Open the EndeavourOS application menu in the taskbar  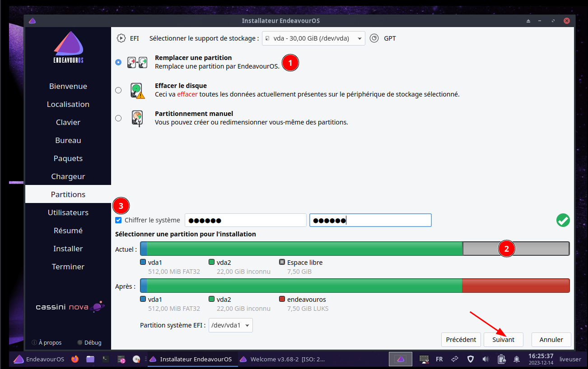click(39, 359)
